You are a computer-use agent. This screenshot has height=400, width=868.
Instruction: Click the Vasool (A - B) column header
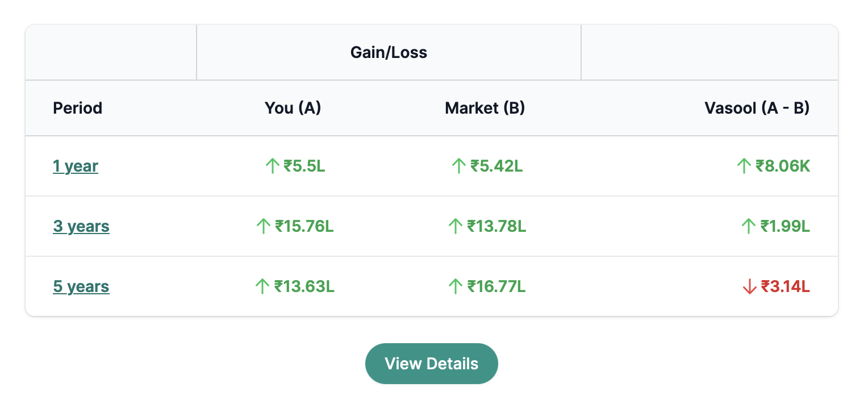tap(757, 108)
